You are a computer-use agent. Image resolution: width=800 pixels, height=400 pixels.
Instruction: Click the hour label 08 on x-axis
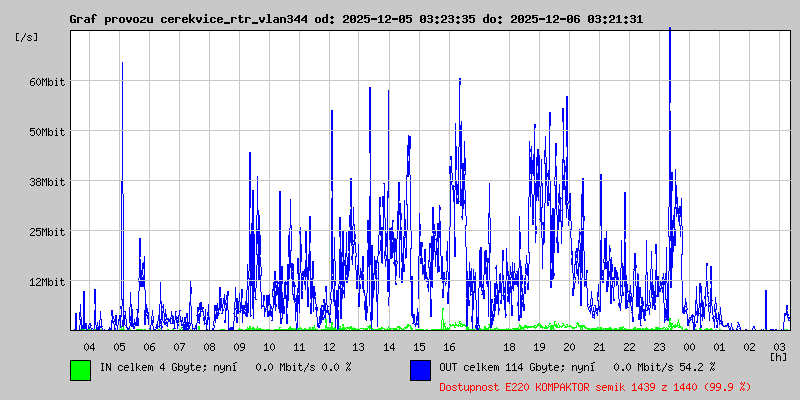pyautogui.click(x=209, y=347)
